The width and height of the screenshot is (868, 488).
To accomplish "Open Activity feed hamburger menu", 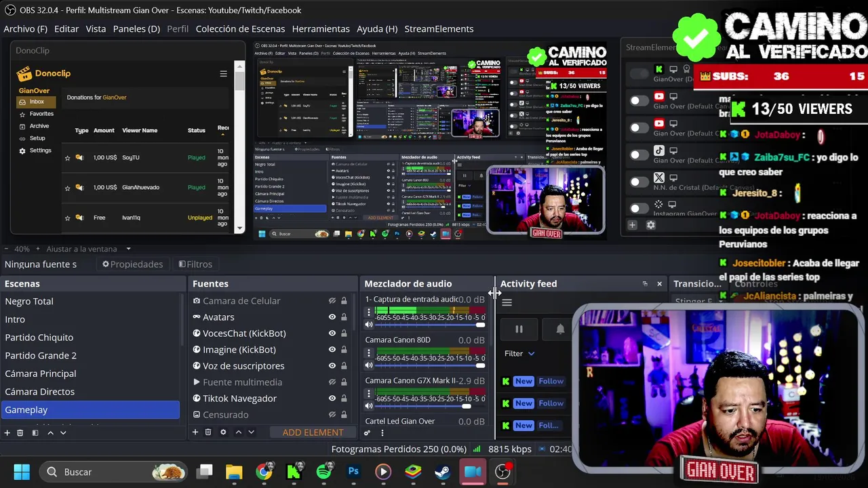I will (x=507, y=303).
